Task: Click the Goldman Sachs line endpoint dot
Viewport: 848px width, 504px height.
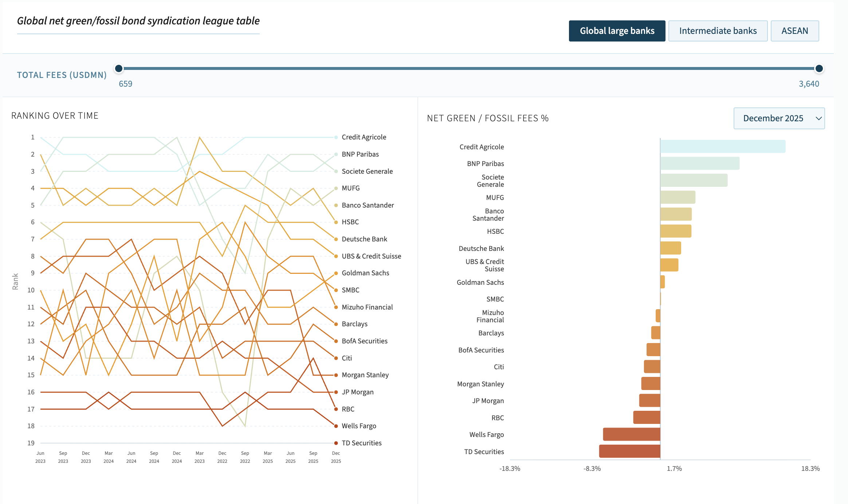Action: (x=336, y=273)
